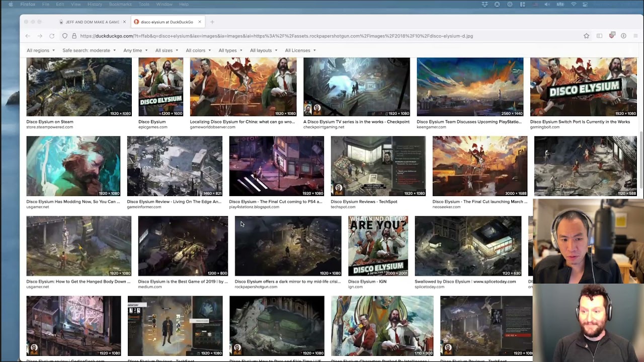Image resolution: width=644 pixels, height=362 pixels.
Task: Open the Modding Now usgamer.net image
Action: [73, 166]
